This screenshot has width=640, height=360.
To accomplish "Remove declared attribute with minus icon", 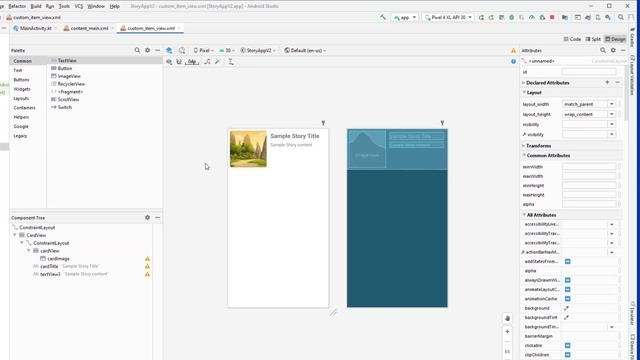I will coord(618,82).
